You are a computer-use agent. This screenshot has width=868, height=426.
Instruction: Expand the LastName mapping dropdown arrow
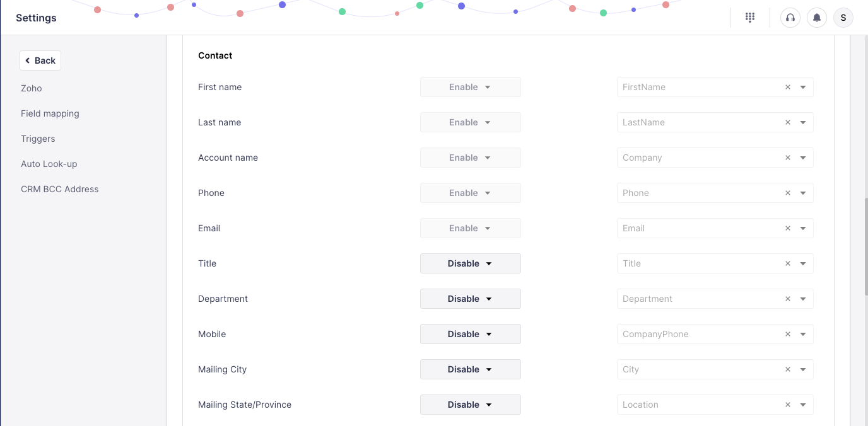tap(803, 122)
